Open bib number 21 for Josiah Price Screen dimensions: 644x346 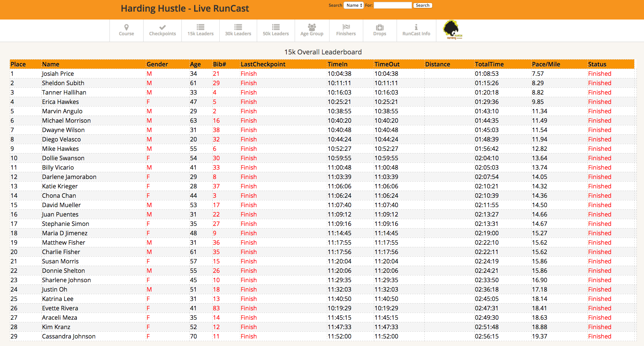coord(216,74)
